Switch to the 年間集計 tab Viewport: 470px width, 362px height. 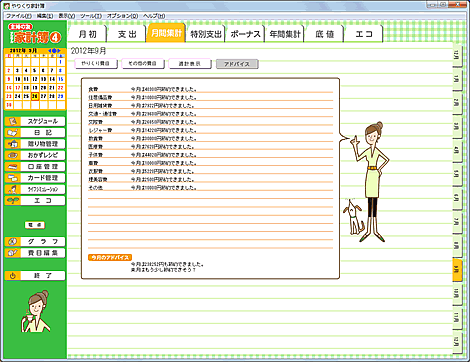[x=285, y=34]
